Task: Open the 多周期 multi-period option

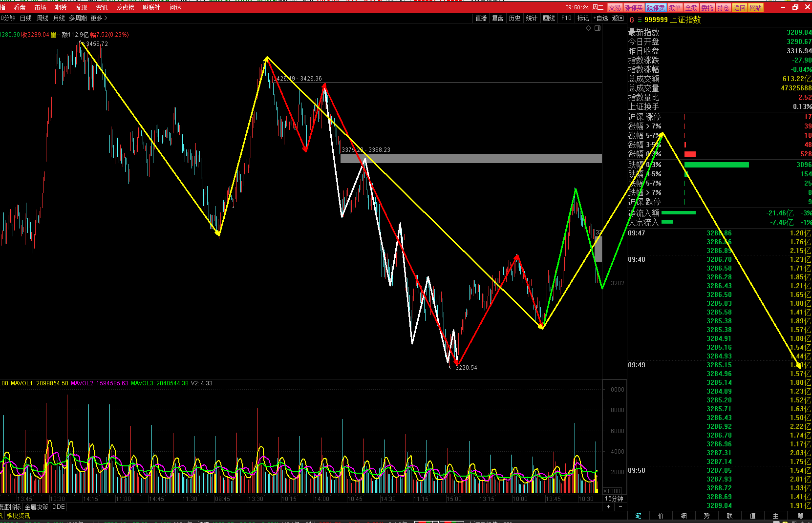Action: [78, 18]
